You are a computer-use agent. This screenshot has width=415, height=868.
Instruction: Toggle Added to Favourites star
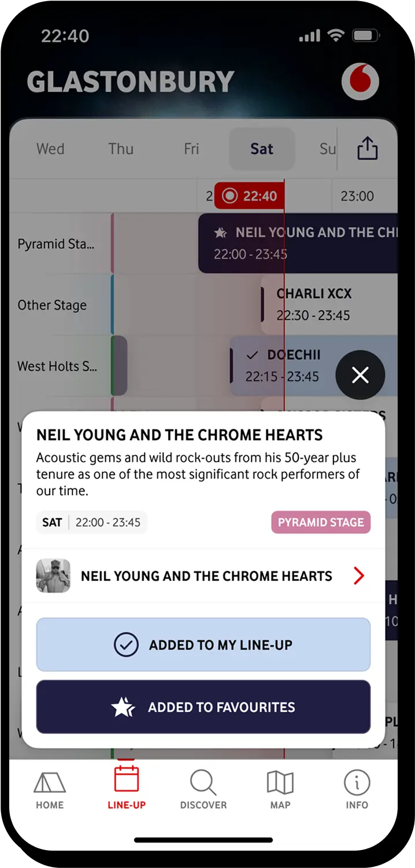click(203, 707)
